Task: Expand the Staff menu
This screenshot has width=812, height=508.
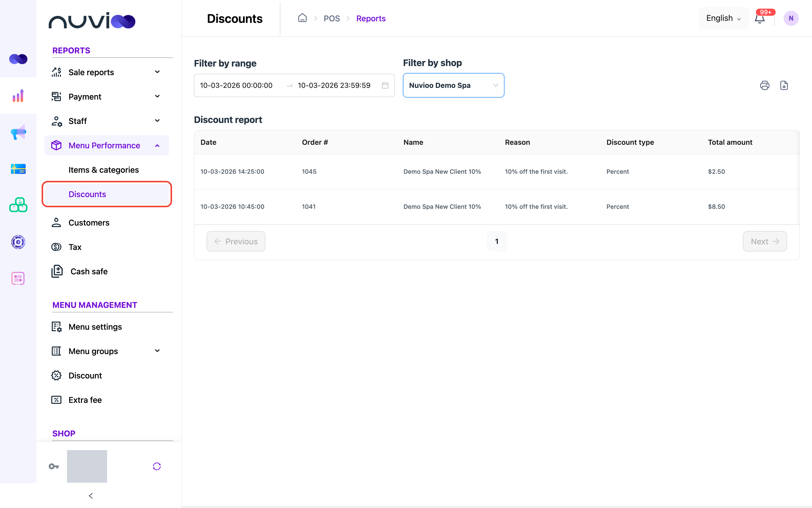Action: [x=107, y=121]
